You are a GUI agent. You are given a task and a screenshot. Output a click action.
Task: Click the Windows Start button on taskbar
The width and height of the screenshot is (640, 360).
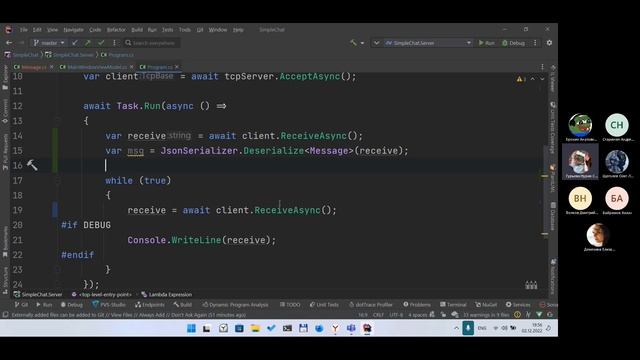[191, 328]
